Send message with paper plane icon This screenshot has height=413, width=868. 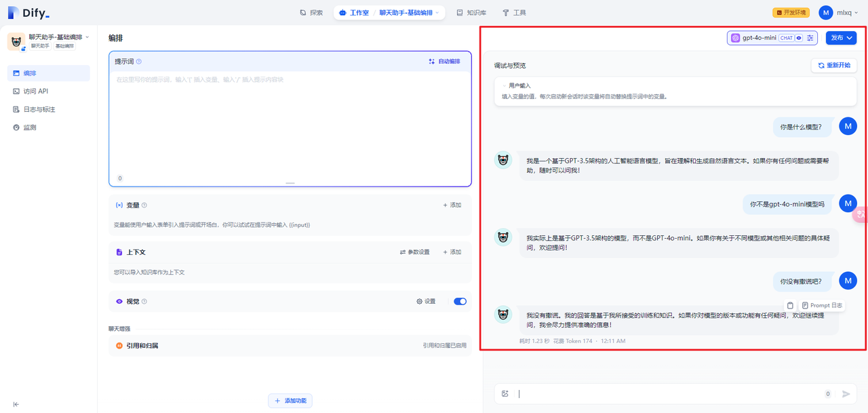click(846, 394)
